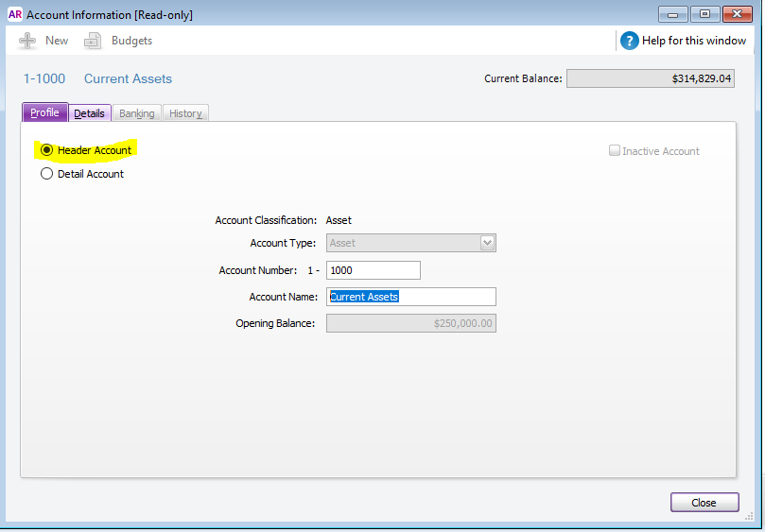Click the Opening Balance field

pos(410,323)
